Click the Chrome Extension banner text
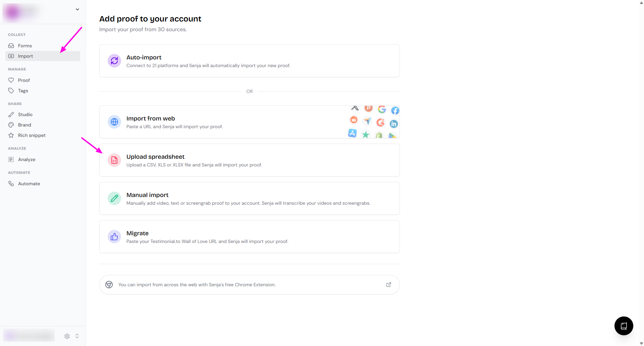Image resolution: width=644 pixels, height=346 pixels. tap(197, 285)
